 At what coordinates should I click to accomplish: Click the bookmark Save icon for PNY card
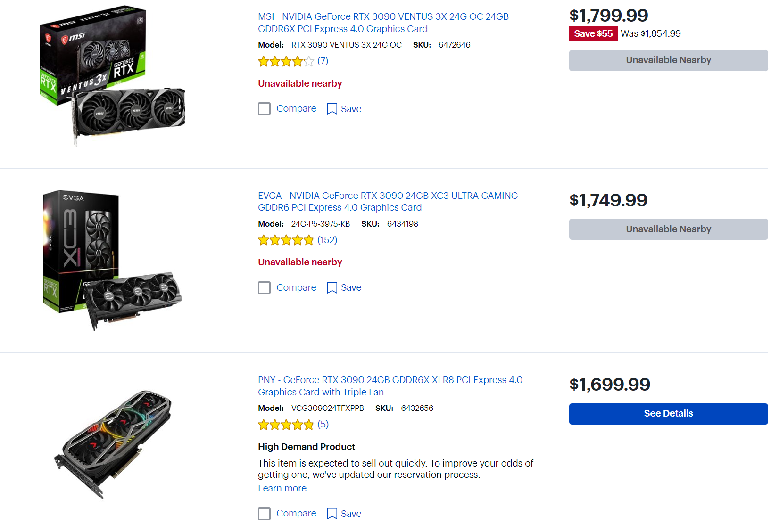pyautogui.click(x=332, y=514)
